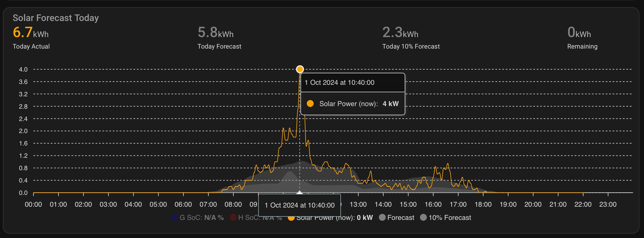
Task: Click the 0.8 y-axis label
Action: click(23, 168)
